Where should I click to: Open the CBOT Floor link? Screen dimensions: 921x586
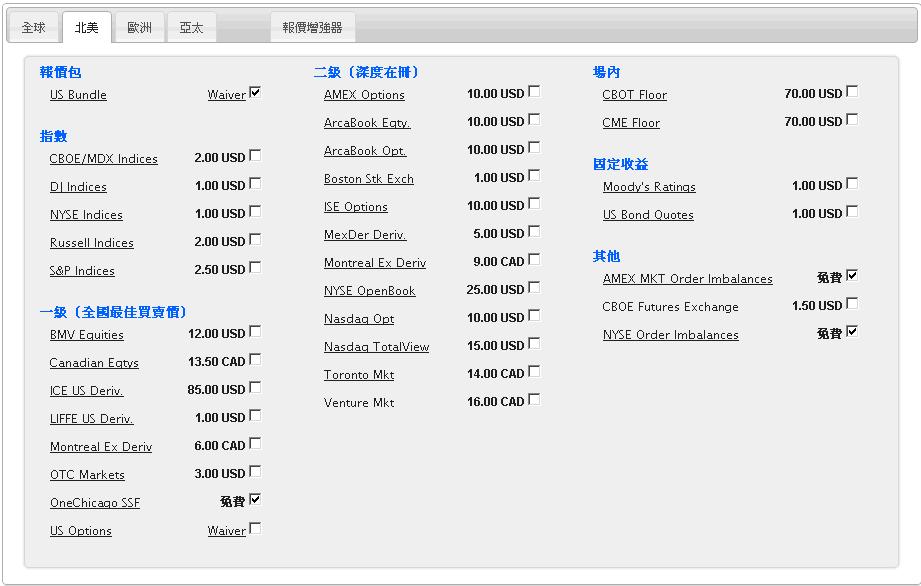634,95
